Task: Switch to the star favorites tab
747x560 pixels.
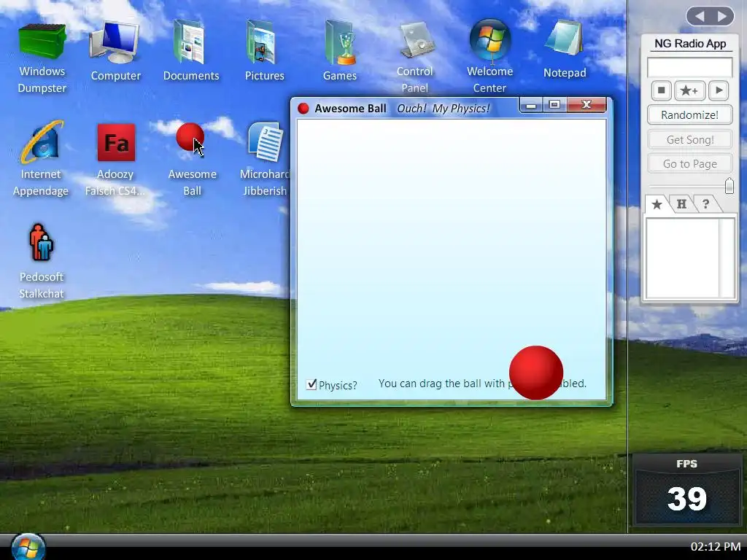Action: [x=657, y=204]
